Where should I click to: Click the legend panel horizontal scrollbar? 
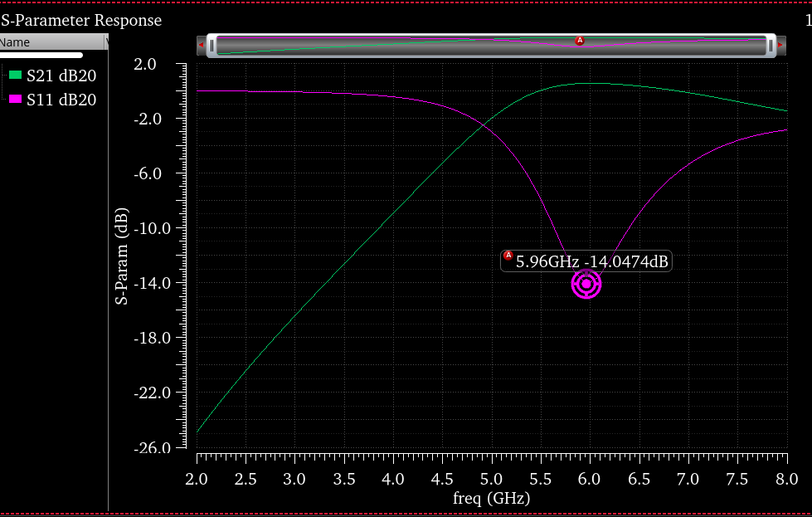[x=41, y=56]
